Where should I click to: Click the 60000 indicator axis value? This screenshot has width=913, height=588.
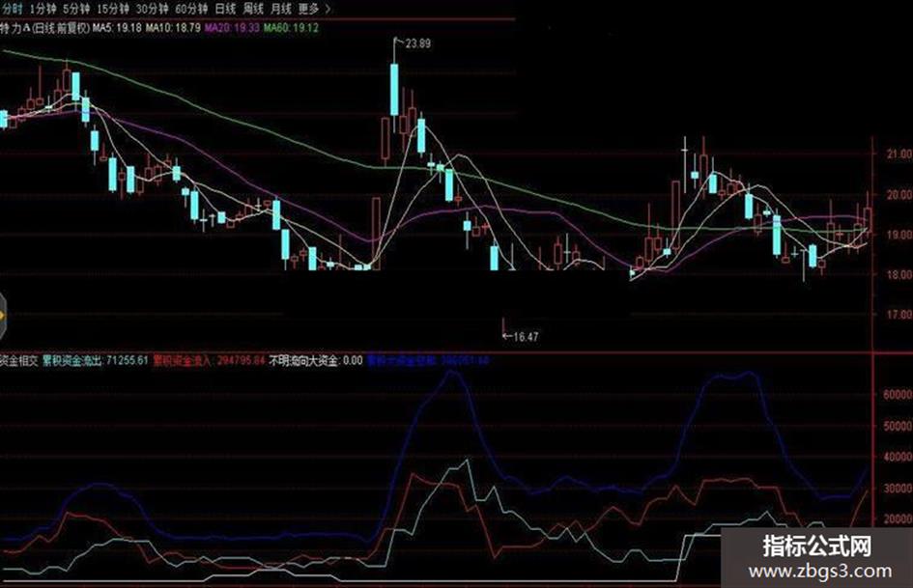click(x=898, y=394)
